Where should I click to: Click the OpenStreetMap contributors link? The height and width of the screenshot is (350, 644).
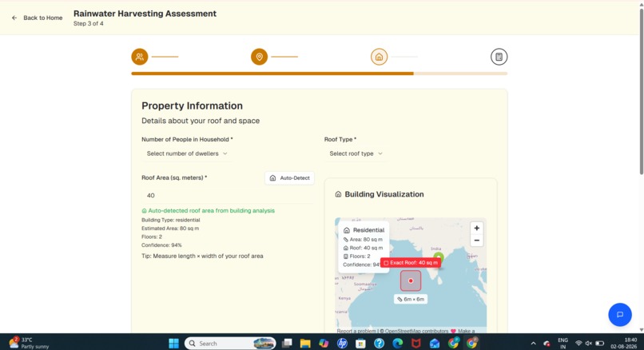coord(416,331)
